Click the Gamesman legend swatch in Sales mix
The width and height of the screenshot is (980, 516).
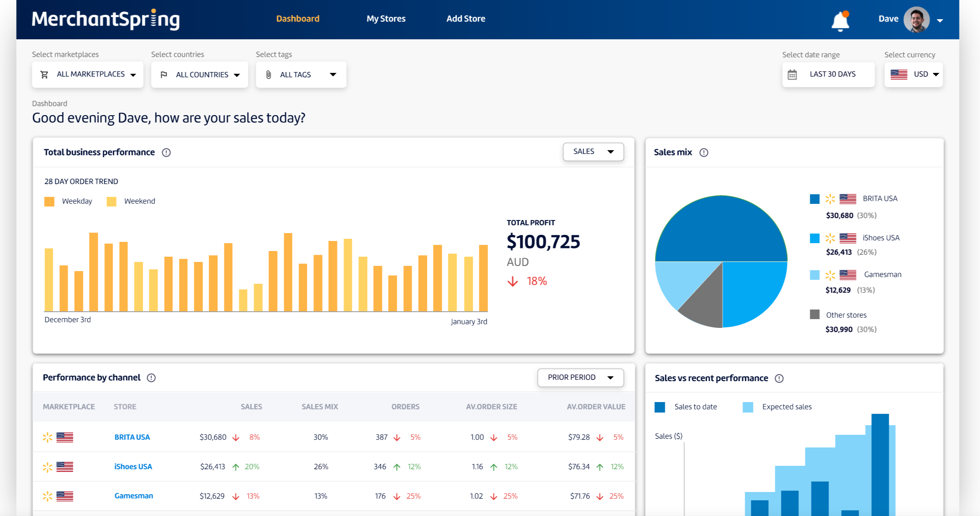click(815, 275)
